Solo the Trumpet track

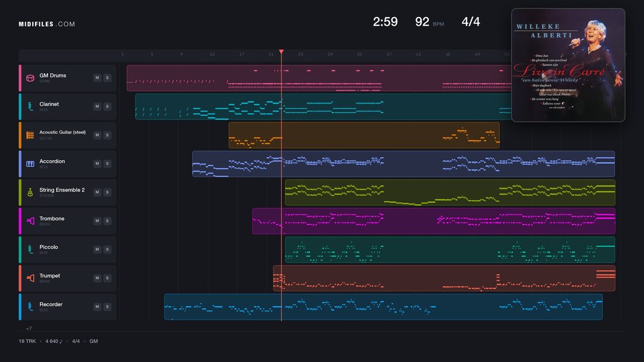click(x=107, y=278)
